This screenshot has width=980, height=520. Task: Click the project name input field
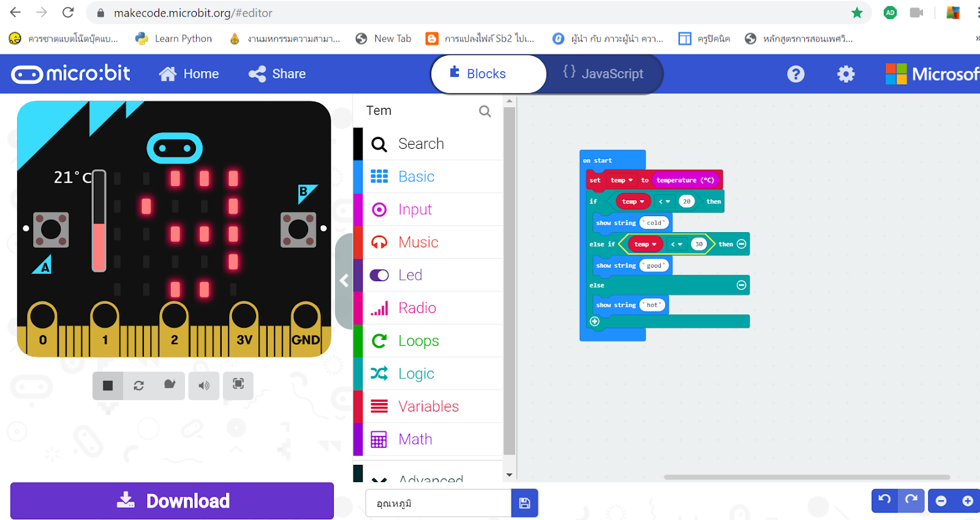(439, 503)
